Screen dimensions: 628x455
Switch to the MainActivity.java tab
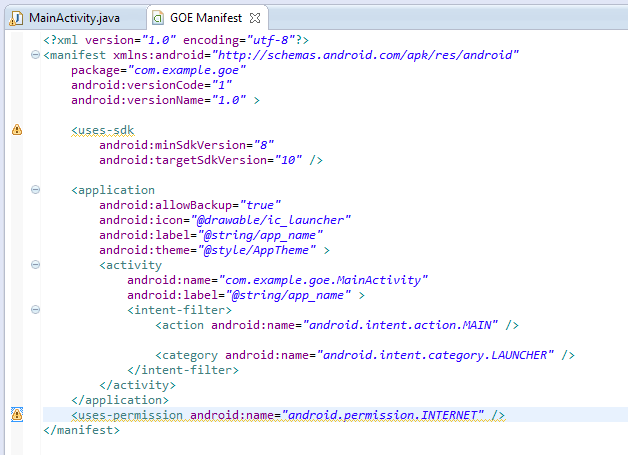coord(74,18)
